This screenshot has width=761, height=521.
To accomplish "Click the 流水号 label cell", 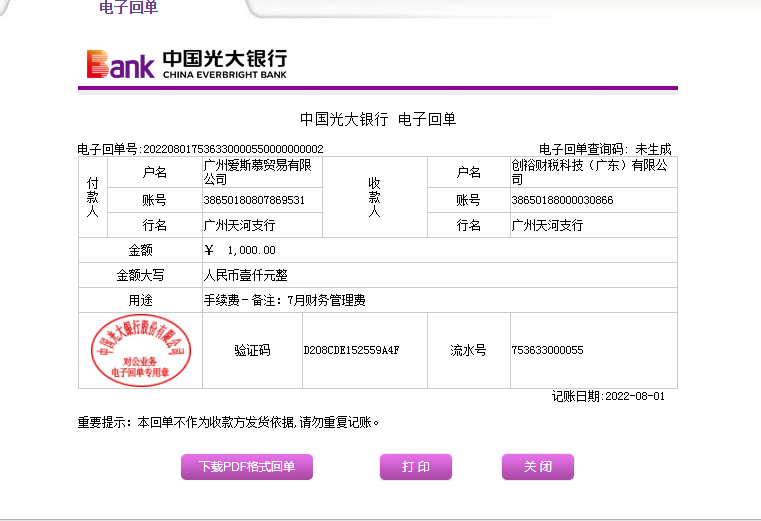I will [468, 350].
